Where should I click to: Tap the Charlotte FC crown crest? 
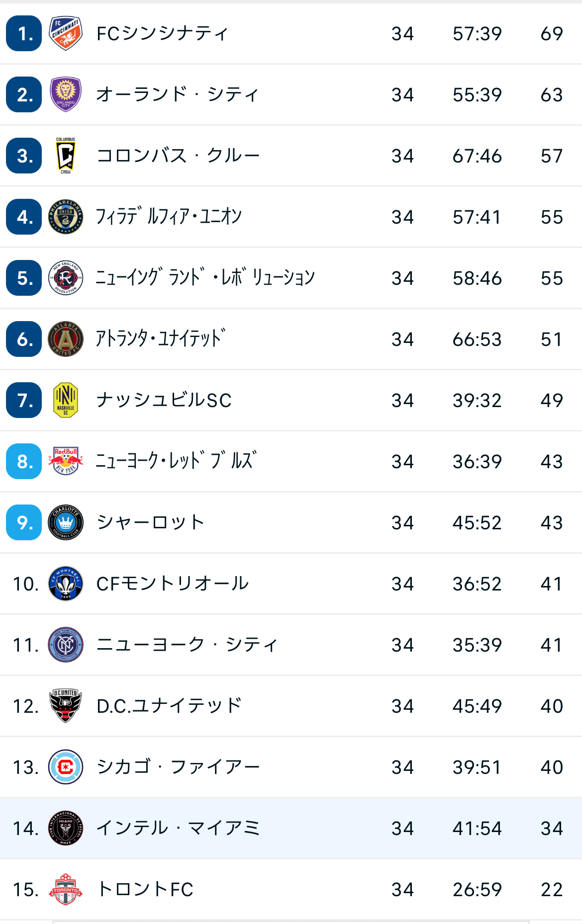point(66,522)
